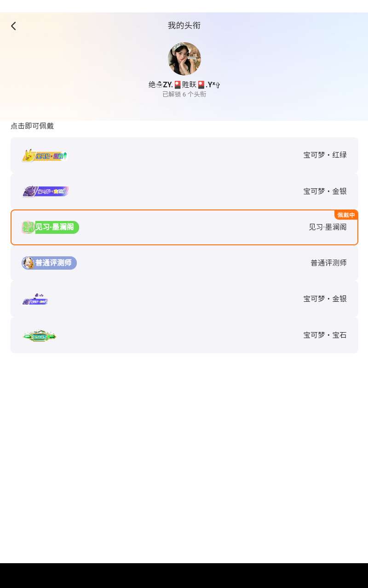Click the 宝可梦・宝石 title label

pos(325,335)
